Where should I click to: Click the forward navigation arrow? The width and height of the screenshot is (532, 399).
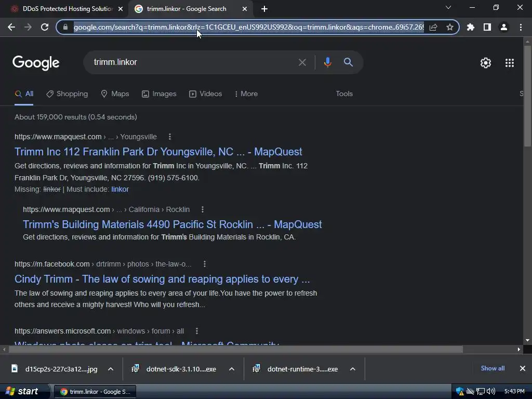pyautogui.click(x=28, y=27)
